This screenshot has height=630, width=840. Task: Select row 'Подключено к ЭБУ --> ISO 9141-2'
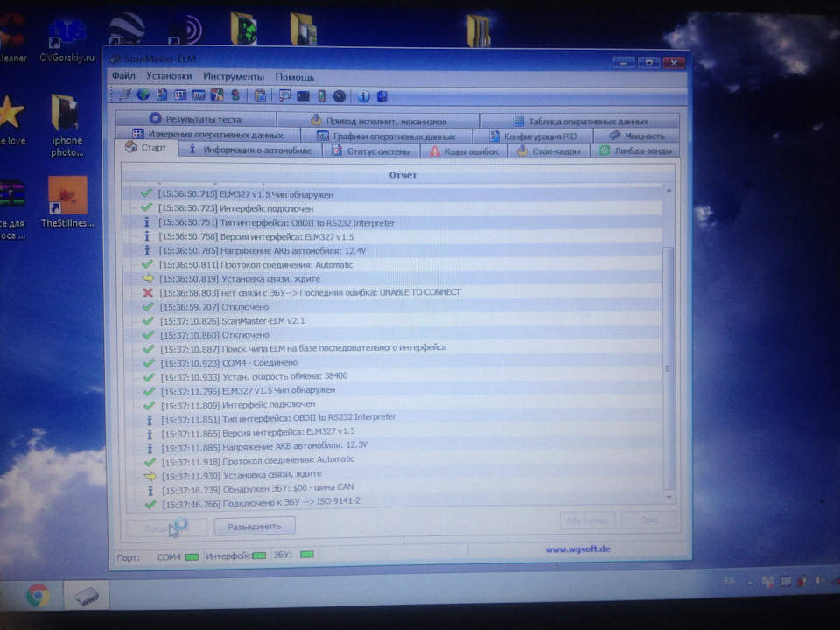pos(395,502)
